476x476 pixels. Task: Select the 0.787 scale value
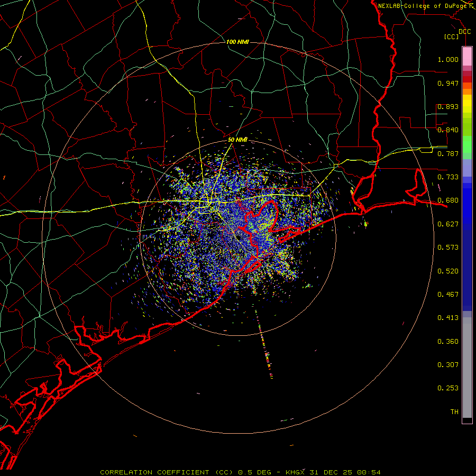coord(448,153)
